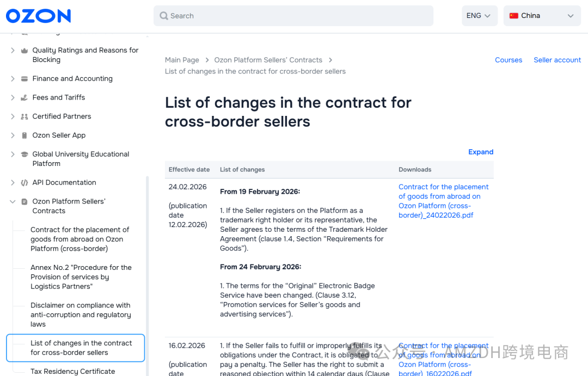
Task: Click the Certified Partners people icon
Action: pos(24,116)
